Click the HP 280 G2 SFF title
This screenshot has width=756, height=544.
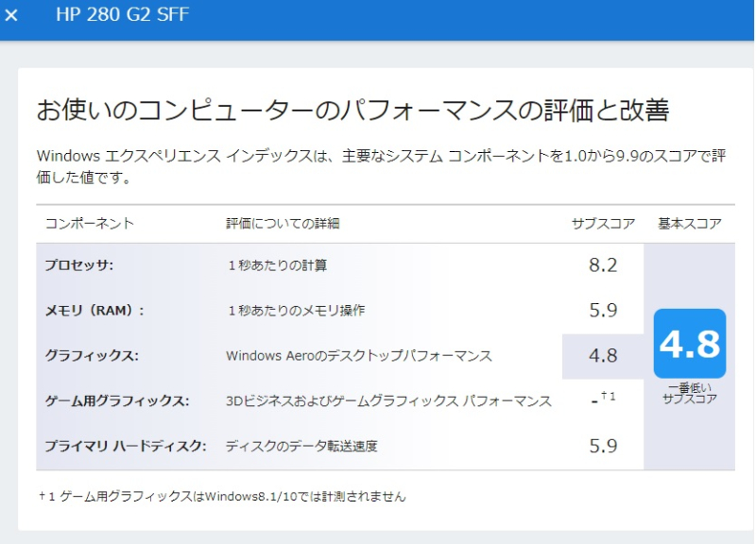coord(123,14)
